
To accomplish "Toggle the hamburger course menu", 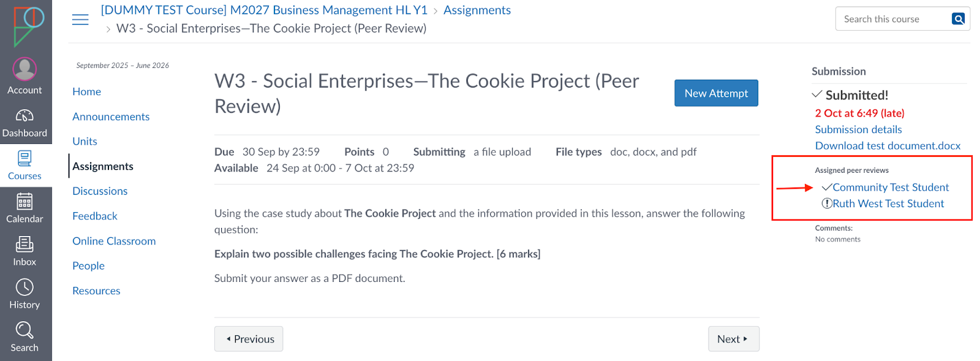I will tap(80, 20).
